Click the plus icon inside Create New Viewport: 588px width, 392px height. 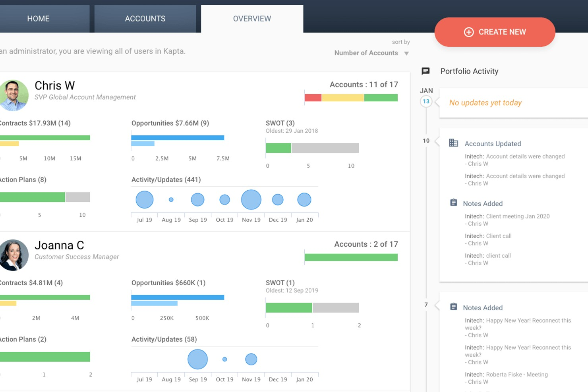(x=469, y=32)
